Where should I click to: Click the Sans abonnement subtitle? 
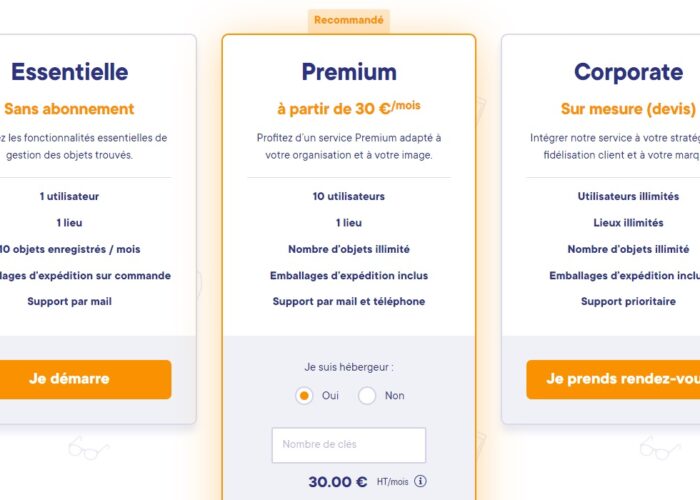click(x=69, y=109)
